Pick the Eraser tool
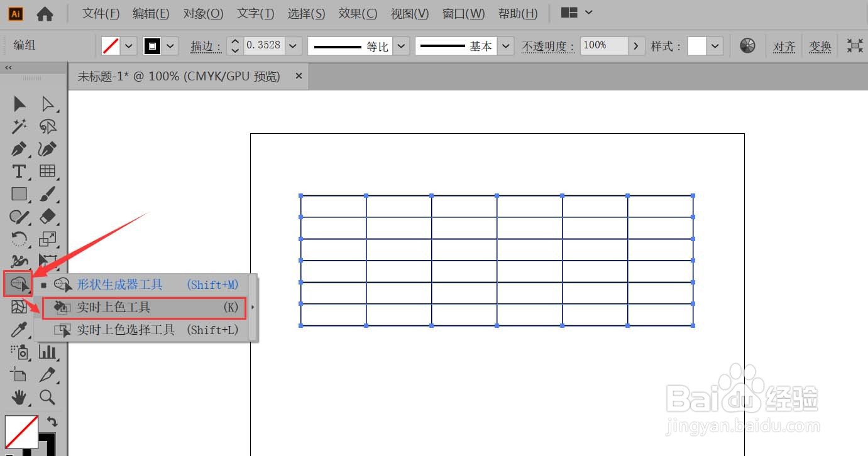 tap(48, 217)
